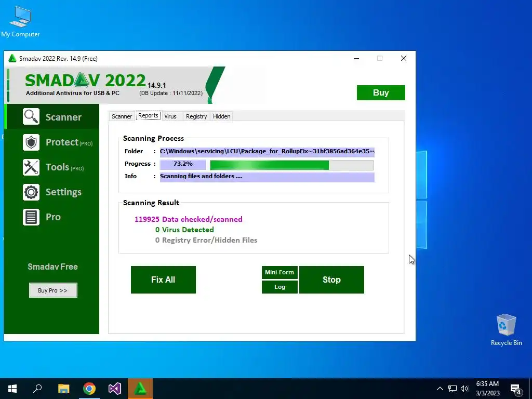Click the Fix All button
The image size is (532, 399).
[163, 280]
